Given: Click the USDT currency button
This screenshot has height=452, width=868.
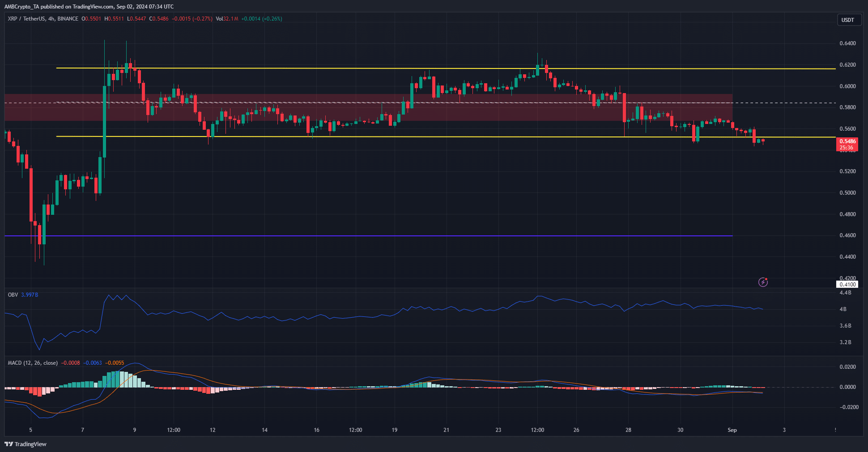Looking at the screenshot, I should click(849, 20).
